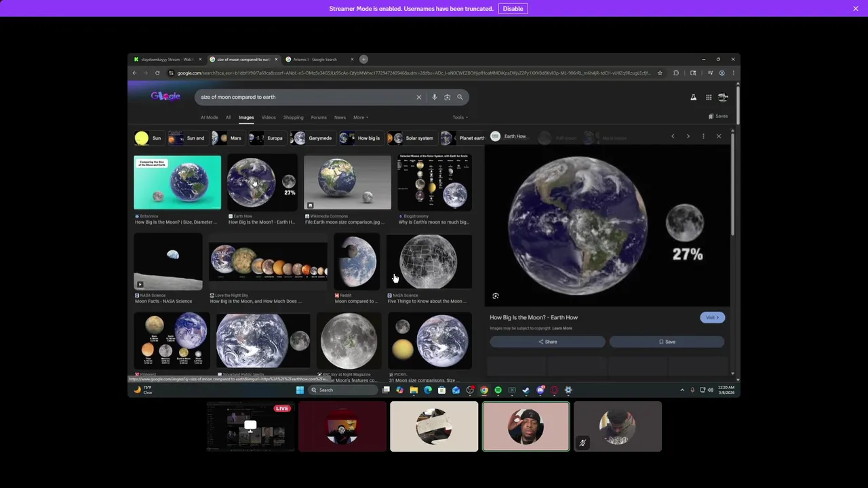Switch to the All results tab
This screenshot has width=868, height=488.
pos(229,117)
